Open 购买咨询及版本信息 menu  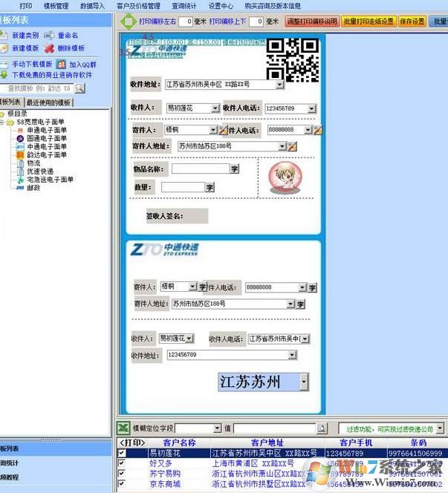coord(273,6)
